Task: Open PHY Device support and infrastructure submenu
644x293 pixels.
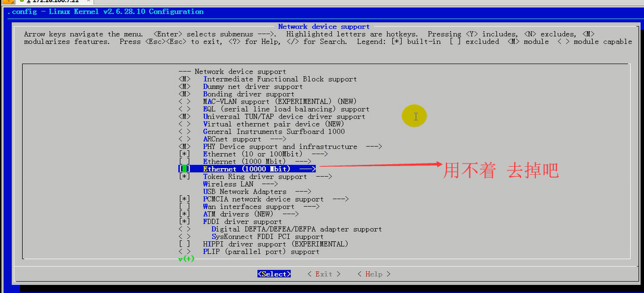Action: click(293, 147)
